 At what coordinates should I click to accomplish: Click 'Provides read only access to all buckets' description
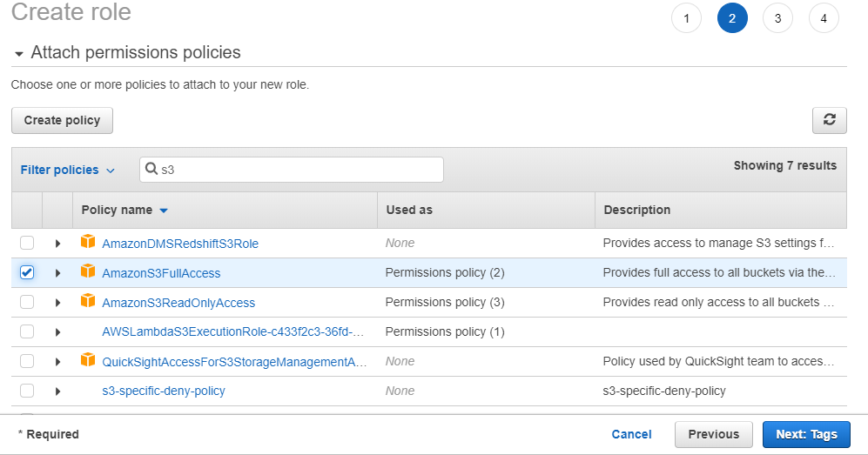718,303
